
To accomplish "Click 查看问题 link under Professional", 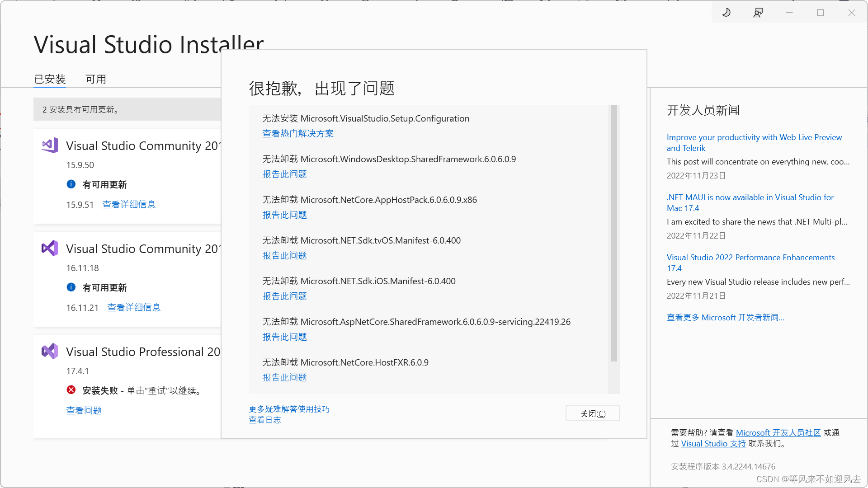I will [84, 411].
